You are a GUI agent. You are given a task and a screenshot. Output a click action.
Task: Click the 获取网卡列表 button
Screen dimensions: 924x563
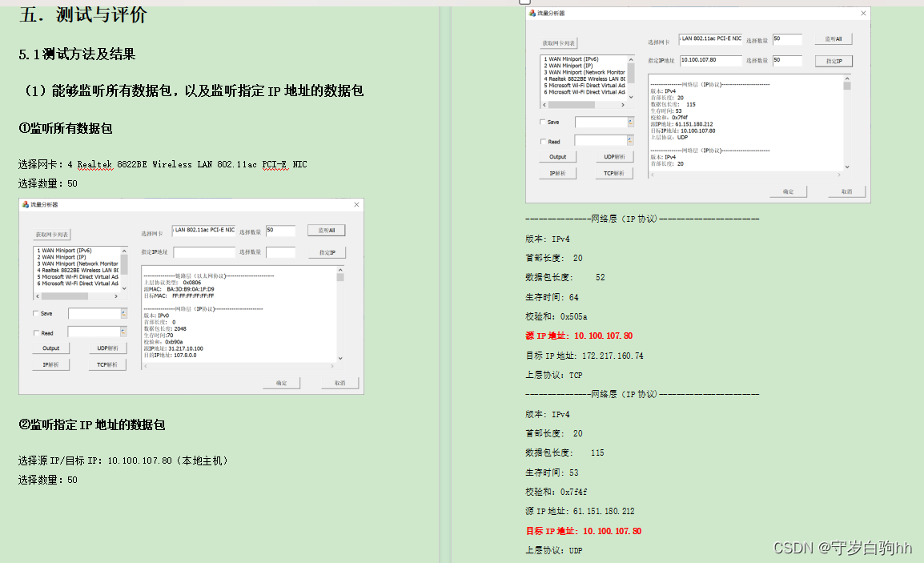[x=560, y=42]
